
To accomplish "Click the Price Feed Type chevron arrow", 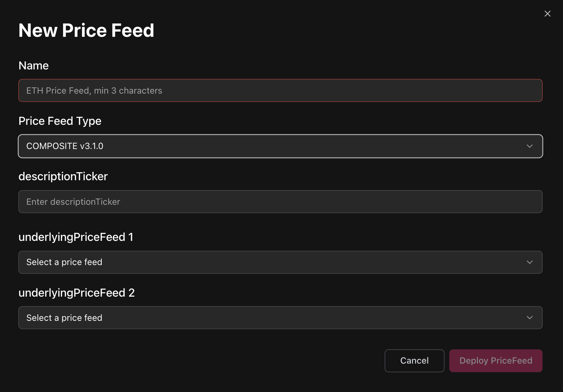I will tap(529, 146).
